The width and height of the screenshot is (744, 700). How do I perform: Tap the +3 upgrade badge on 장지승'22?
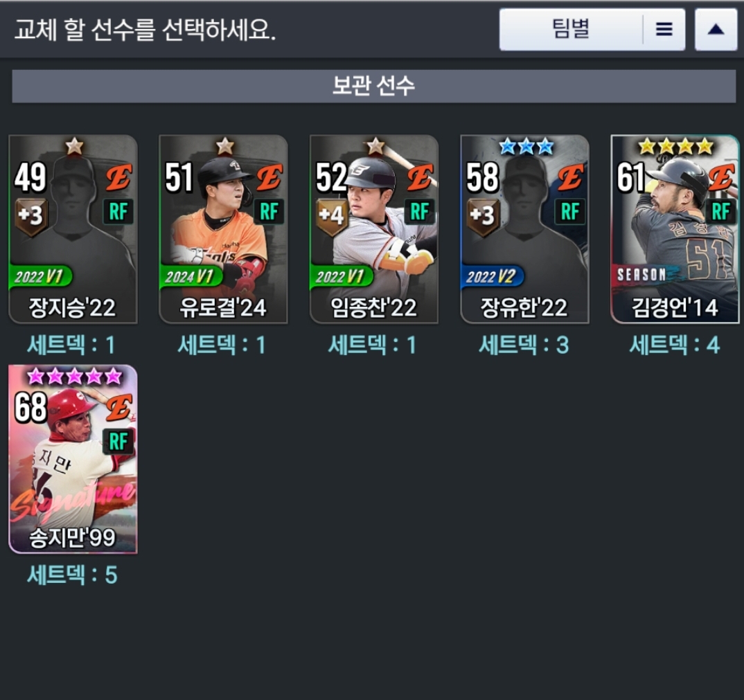click(x=31, y=216)
